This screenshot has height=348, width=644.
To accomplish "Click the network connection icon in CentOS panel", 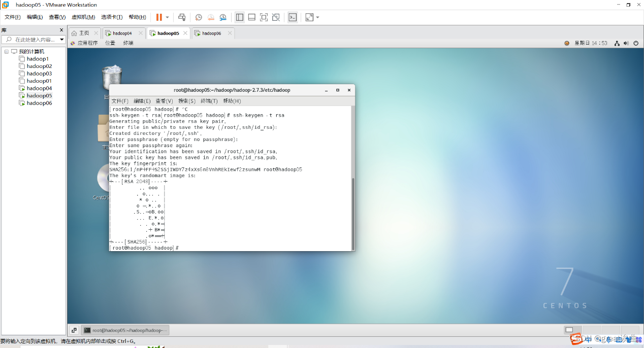I will (617, 43).
